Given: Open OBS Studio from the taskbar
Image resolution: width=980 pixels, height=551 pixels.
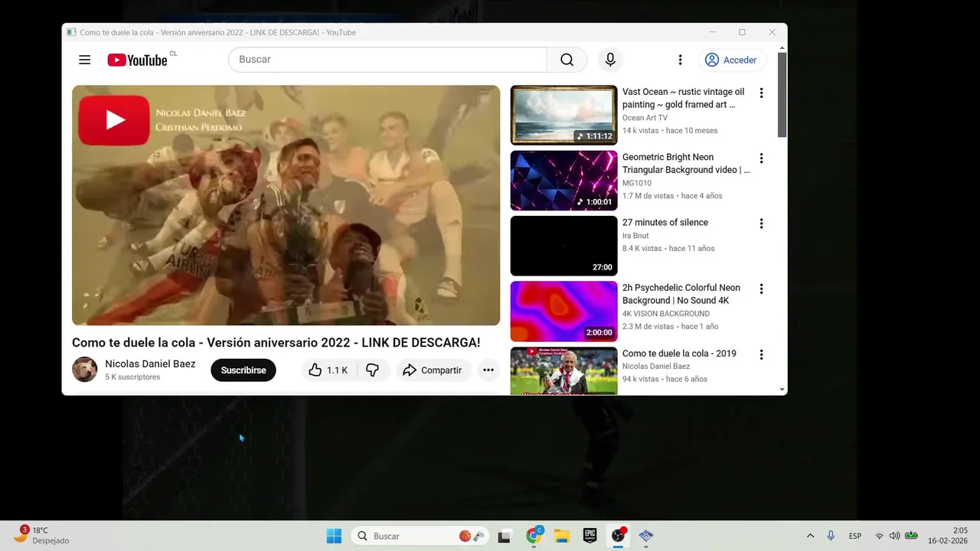Looking at the screenshot, I should [618, 536].
